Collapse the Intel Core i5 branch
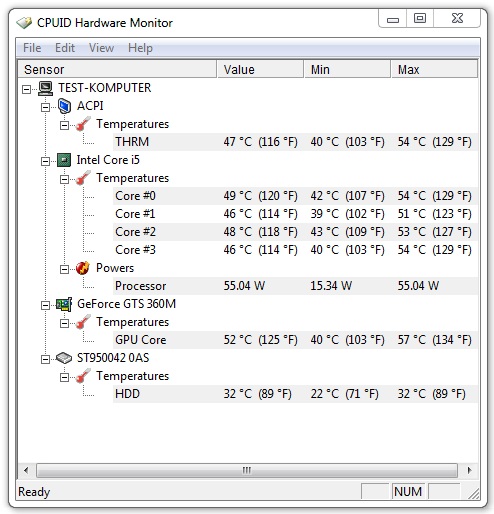494x514 pixels. click(x=45, y=161)
